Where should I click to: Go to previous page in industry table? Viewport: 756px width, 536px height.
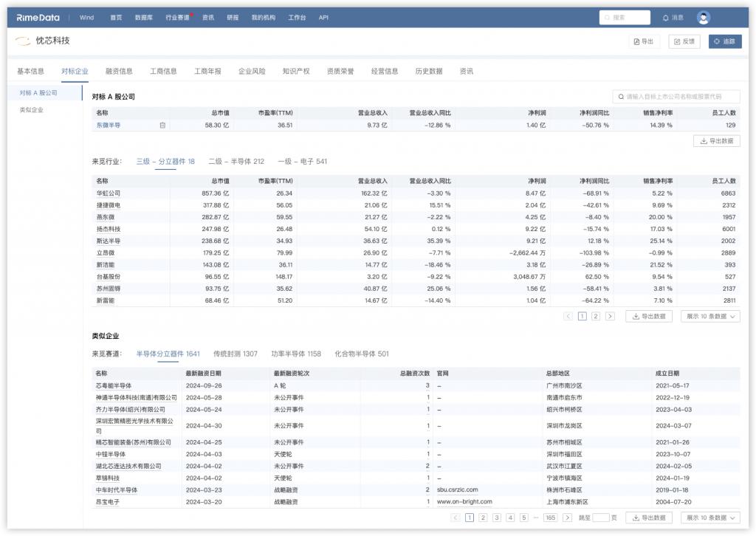point(568,316)
